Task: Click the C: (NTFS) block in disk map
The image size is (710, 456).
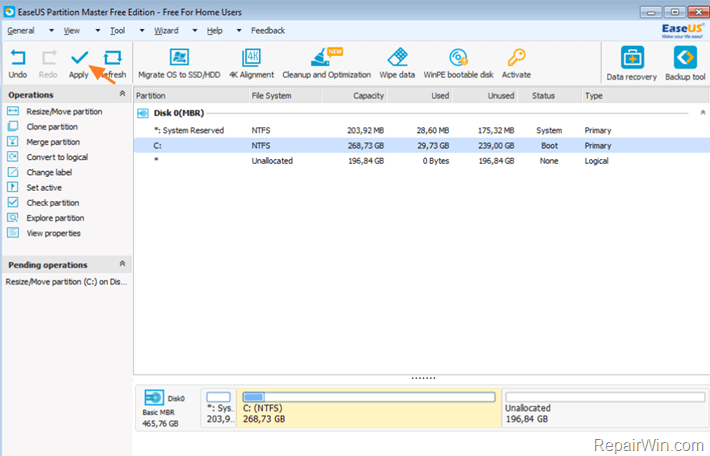Action: 369,408
